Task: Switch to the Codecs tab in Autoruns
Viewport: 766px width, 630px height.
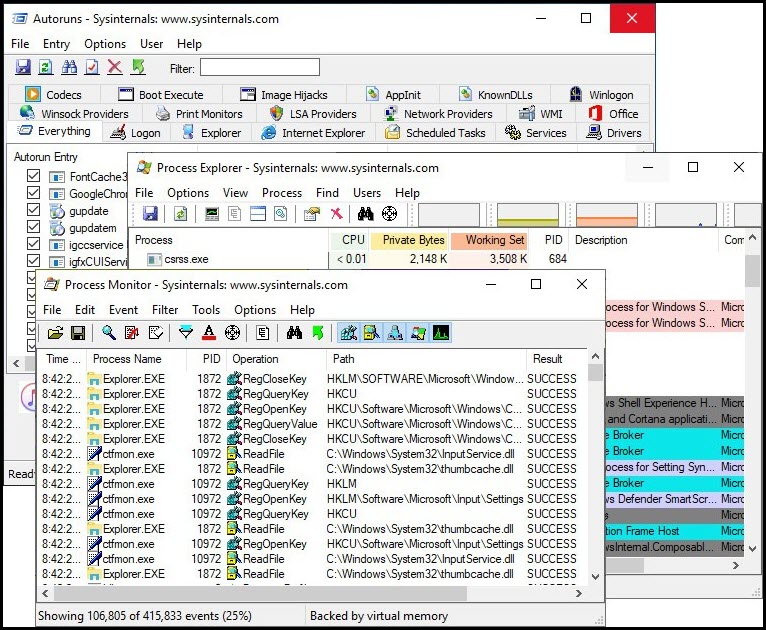Action: (x=54, y=94)
